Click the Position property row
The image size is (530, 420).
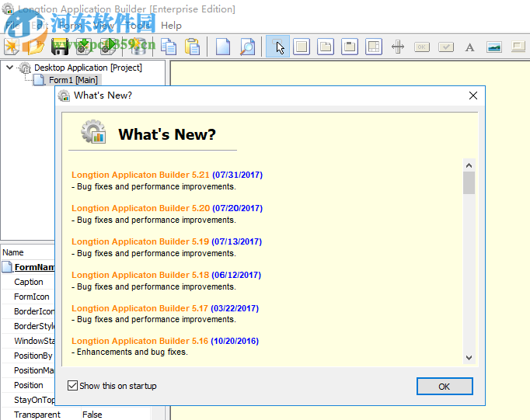[29, 385]
